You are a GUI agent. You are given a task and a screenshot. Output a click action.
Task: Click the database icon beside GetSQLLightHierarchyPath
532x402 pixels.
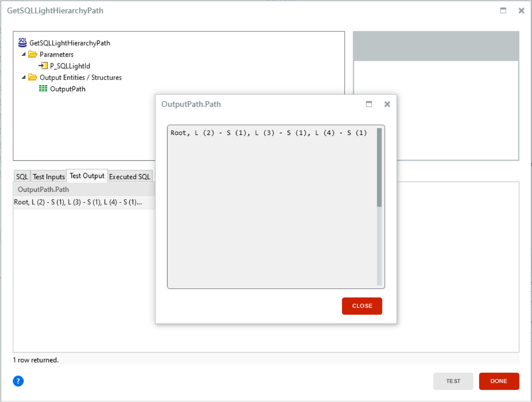click(22, 42)
